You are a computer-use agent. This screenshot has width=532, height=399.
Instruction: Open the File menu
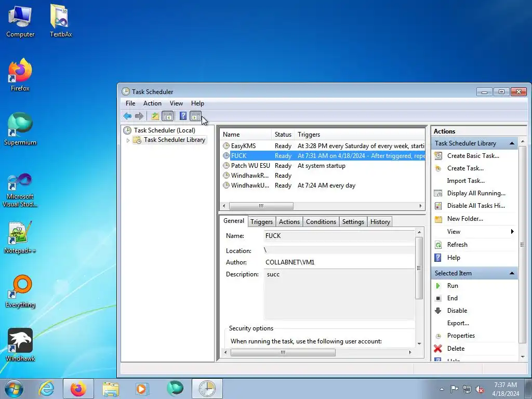[130, 103]
